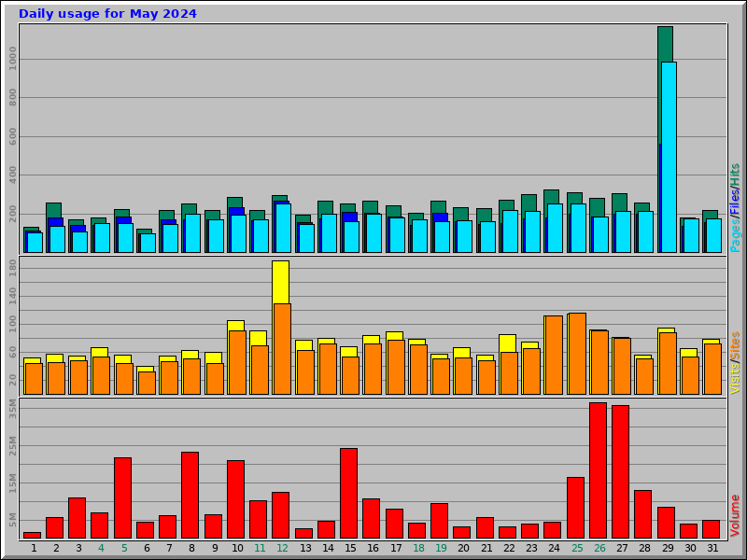Image resolution: width=747 pixels, height=560 pixels.
Task: Click the cyan Pages bar for day 12
Action: tap(283, 228)
